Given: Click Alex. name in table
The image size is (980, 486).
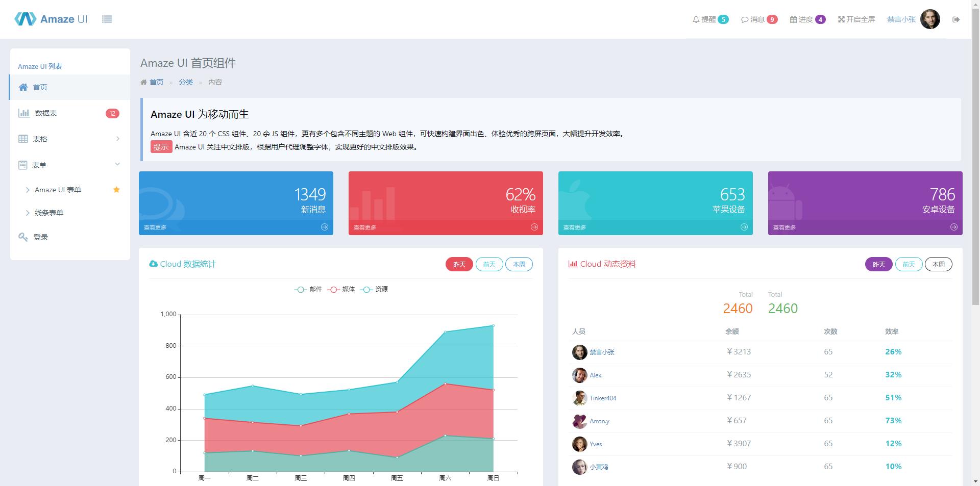Looking at the screenshot, I should [x=596, y=375].
